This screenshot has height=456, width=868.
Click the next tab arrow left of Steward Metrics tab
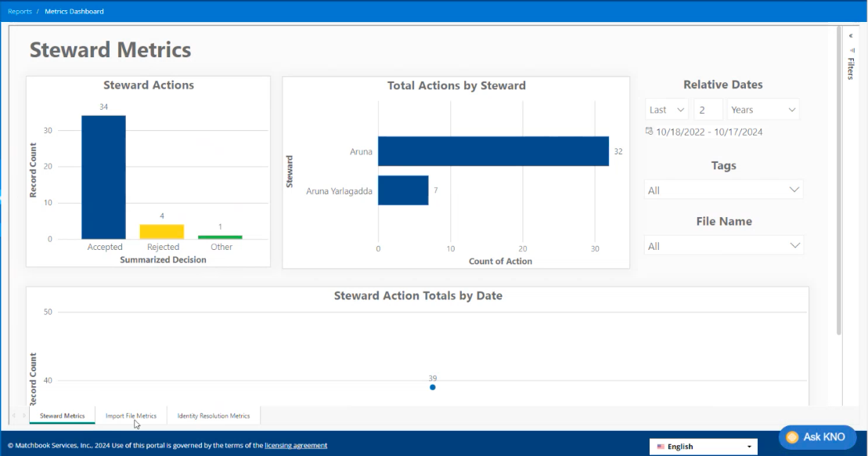(23, 415)
